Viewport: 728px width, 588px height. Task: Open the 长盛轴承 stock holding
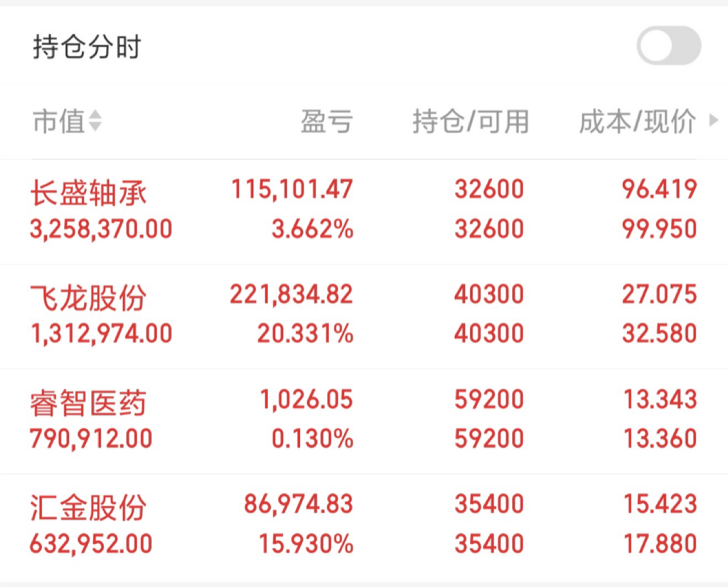point(364,211)
